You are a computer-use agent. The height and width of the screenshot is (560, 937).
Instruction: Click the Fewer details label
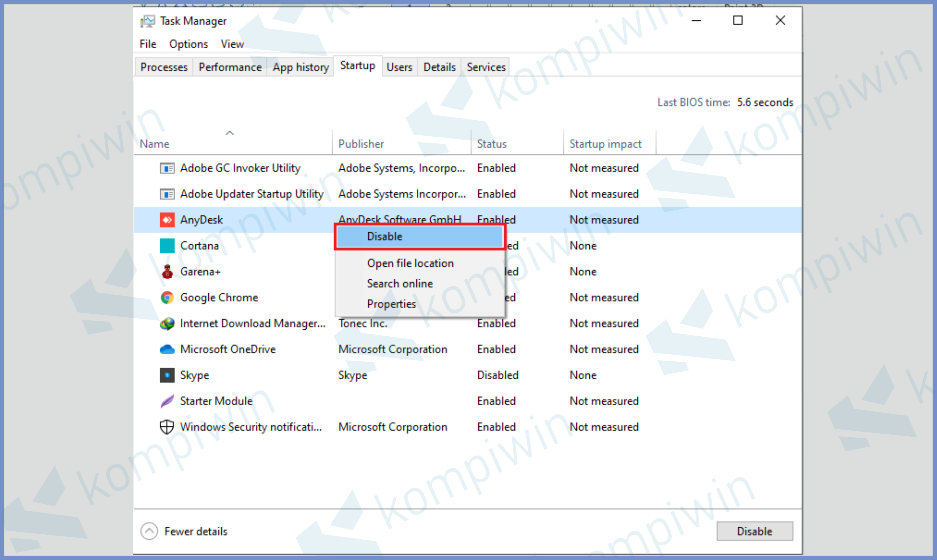196,532
